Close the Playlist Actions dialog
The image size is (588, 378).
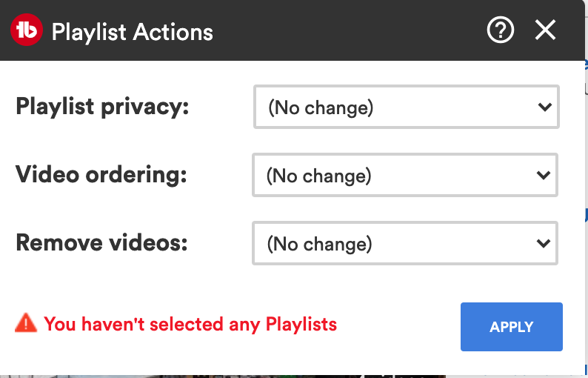[x=546, y=30]
